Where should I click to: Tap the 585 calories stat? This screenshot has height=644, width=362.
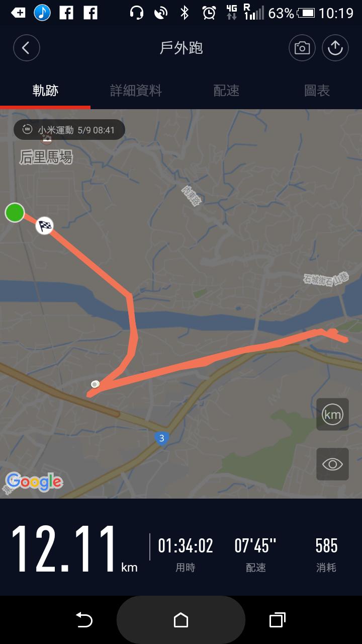[326, 554]
